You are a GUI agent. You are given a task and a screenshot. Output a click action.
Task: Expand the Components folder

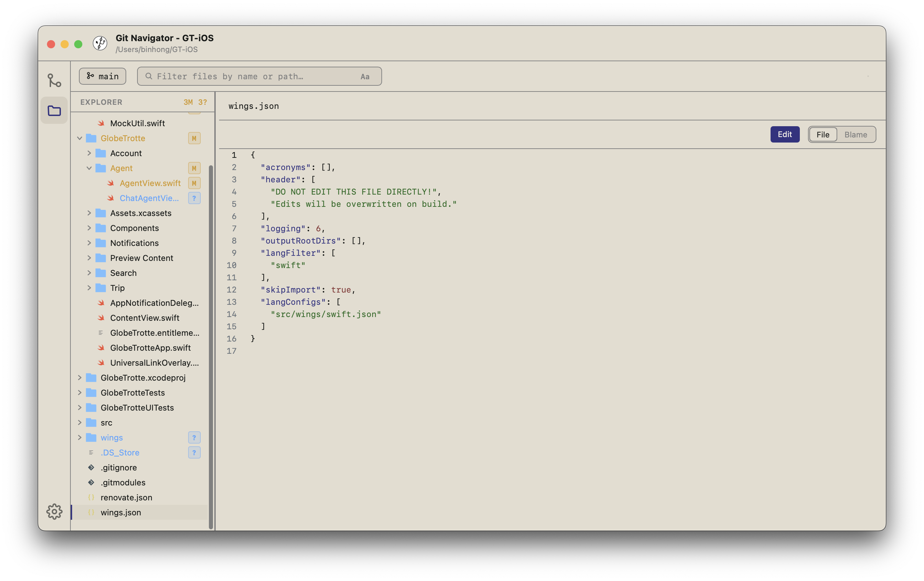click(89, 228)
